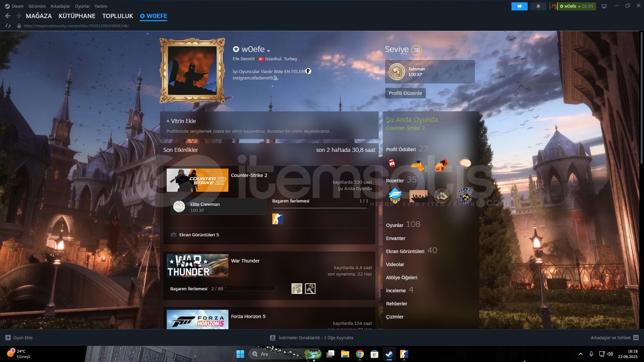Click the URL address field
The image size is (644, 362).
coord(76,26)
